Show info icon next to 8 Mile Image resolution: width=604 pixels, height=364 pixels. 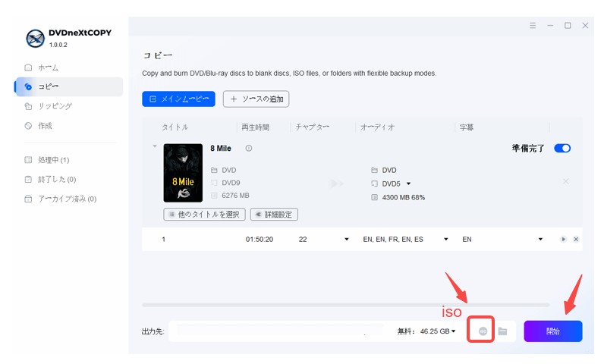click(249, 148)
